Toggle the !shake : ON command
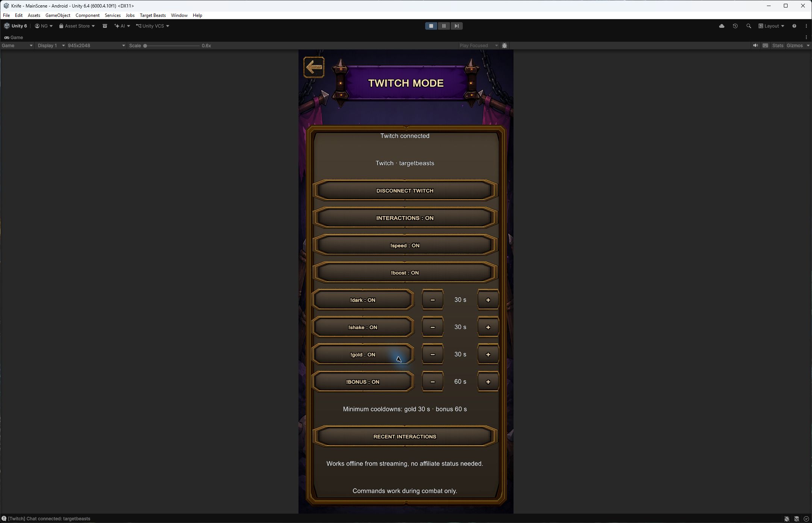 coord(363,327)
